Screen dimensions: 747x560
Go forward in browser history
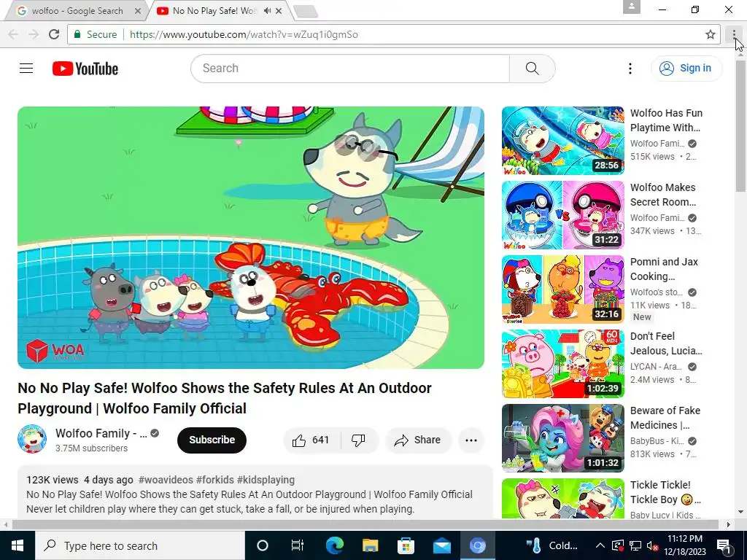pos(34,34)
